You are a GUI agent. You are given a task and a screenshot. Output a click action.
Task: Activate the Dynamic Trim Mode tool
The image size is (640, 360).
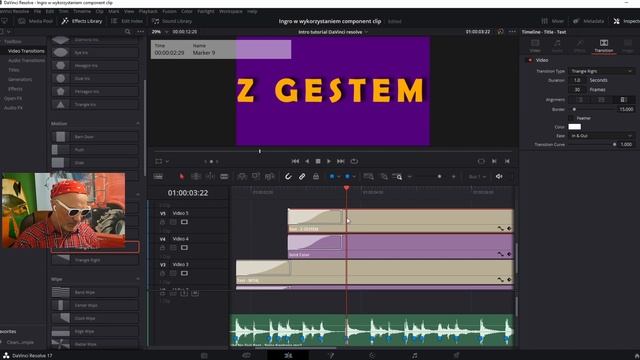(x=210, y=176)
